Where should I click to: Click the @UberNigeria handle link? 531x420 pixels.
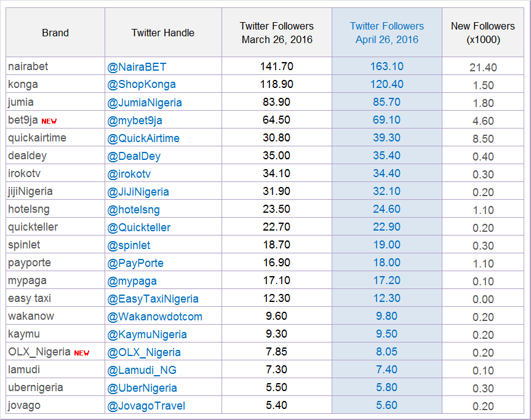click(x=142, y=388)
